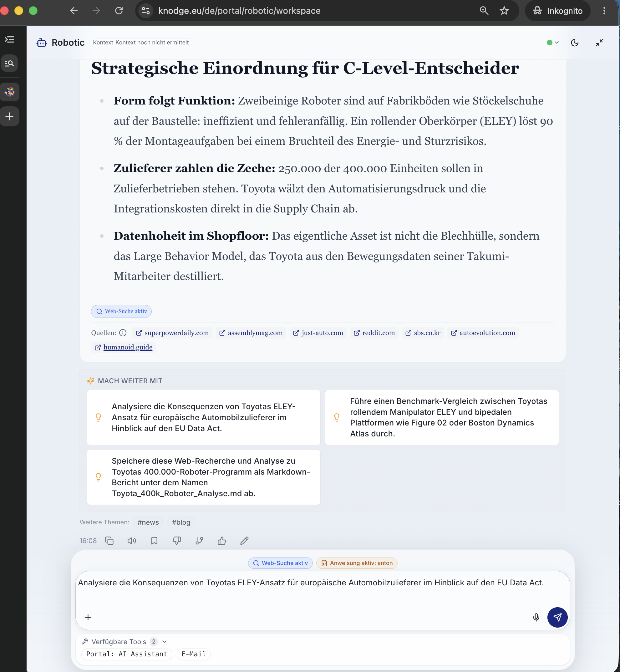The width and height of the screenshot is (620, 672).
Task: Add attachment with plus in input box
Action: tap(88, 617)
